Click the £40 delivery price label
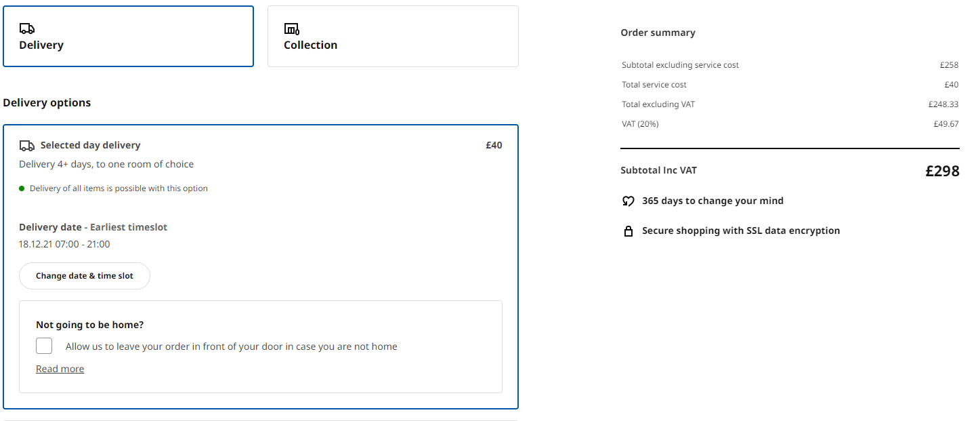Viewport: 980px width, 421px height. (494, 144)
